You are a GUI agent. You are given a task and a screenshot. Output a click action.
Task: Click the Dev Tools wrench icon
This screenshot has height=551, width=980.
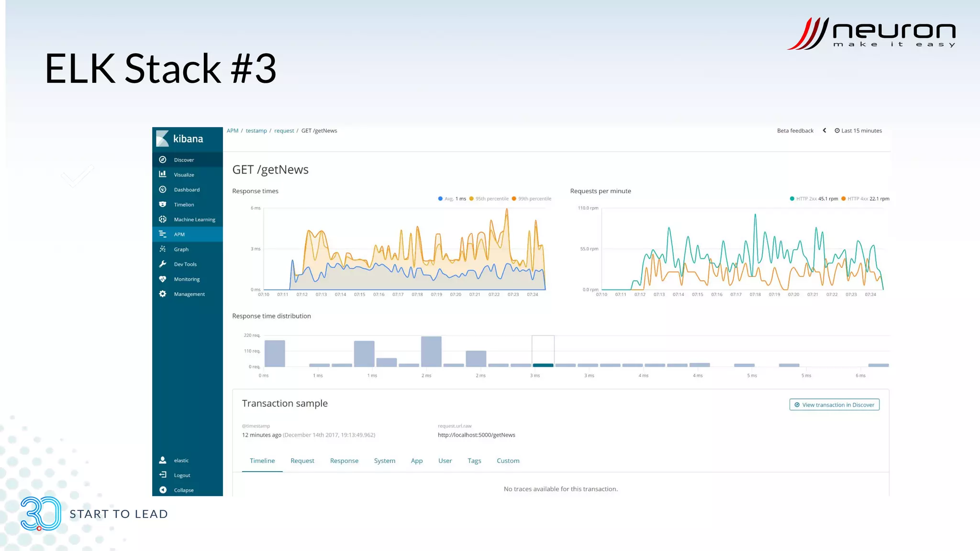click(x=163, y=264)
